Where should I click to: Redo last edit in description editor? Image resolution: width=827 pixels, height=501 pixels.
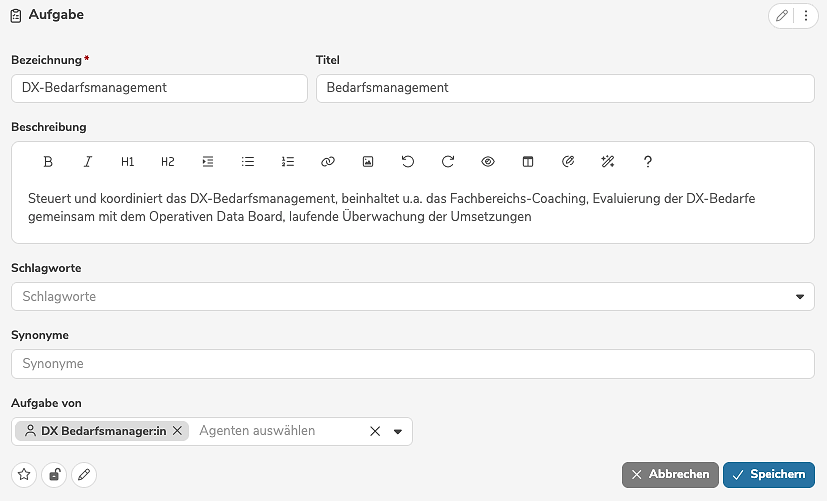pyautogui.click(x=448, y=161)
